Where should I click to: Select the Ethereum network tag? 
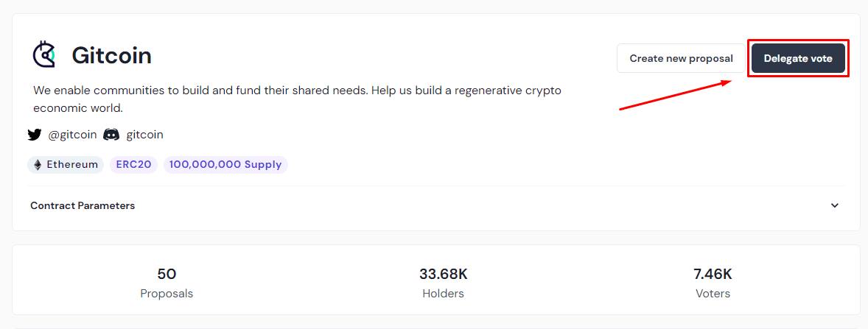click(66, 165)
